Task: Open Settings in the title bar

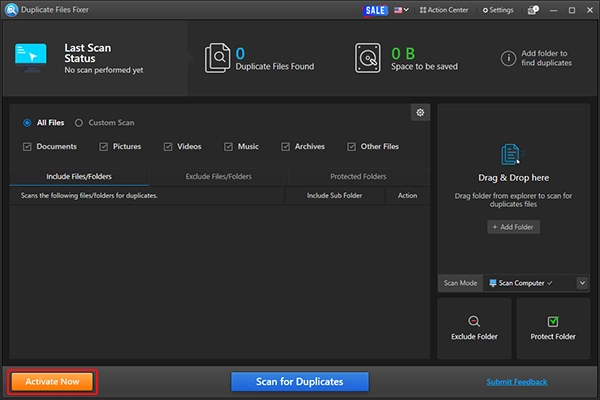Action: click(498, 10)
